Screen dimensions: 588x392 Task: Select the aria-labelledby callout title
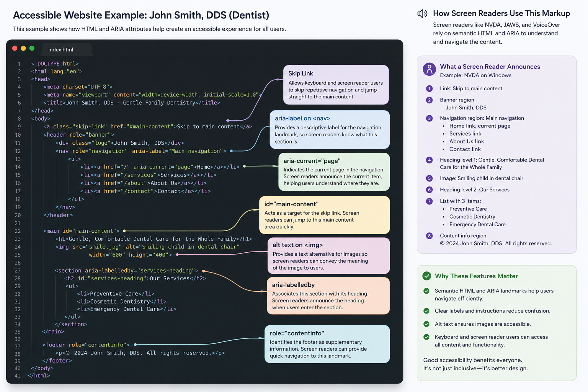[x=293, y=285]
